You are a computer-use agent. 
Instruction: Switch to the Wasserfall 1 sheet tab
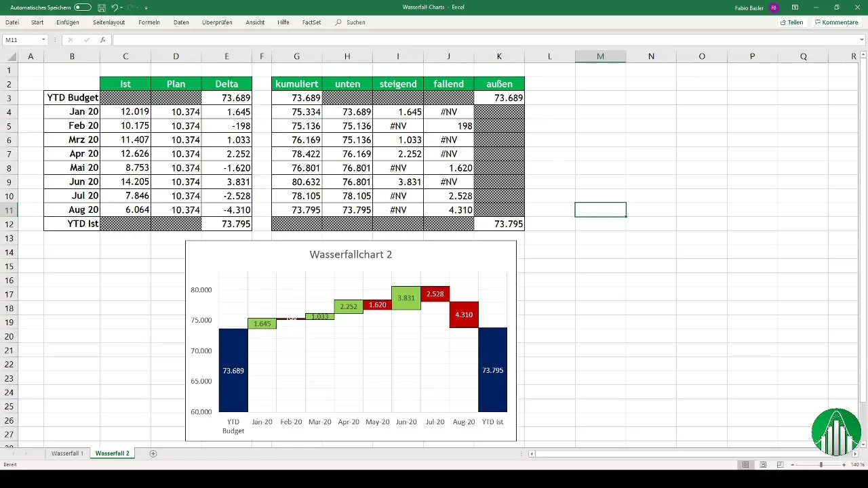(67, 453)
